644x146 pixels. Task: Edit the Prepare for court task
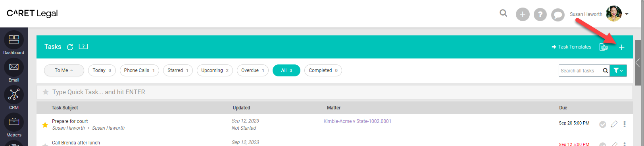[614, 124]
